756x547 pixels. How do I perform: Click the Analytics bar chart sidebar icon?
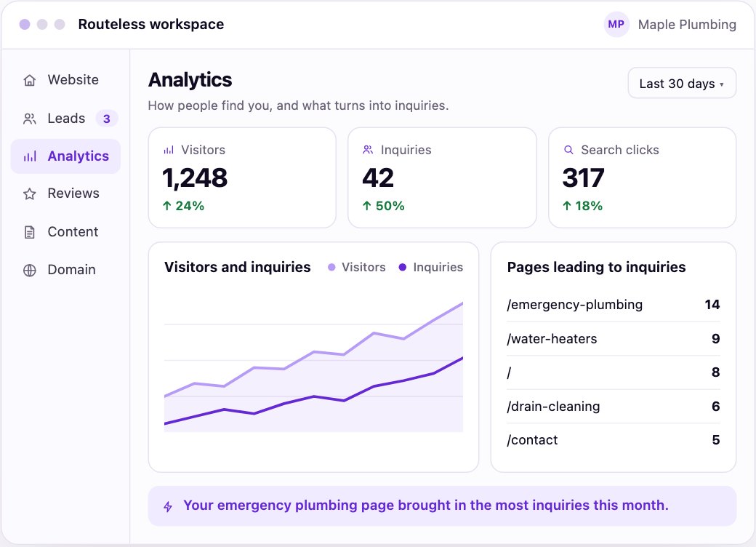(29, 156)
